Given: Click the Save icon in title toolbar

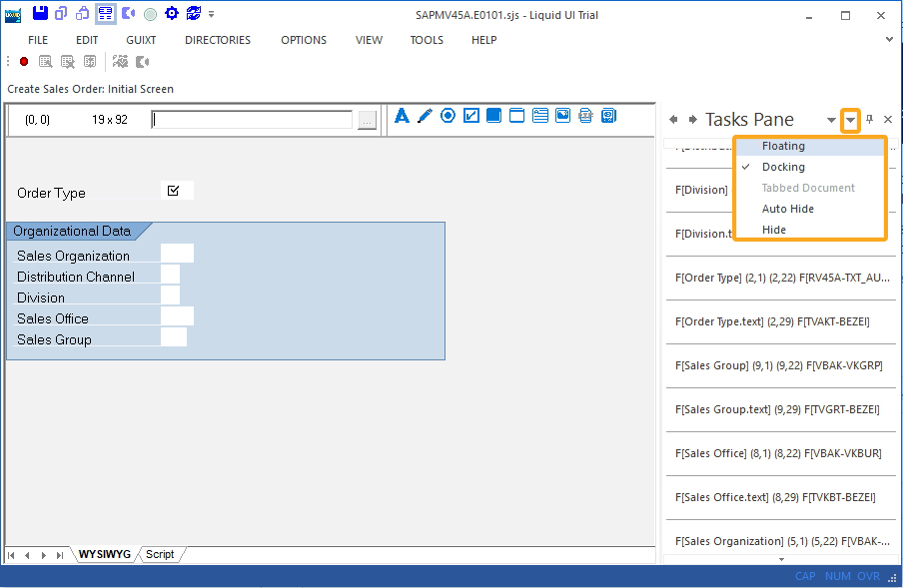Looking at the screenshot, I should (x=40, y=14).
